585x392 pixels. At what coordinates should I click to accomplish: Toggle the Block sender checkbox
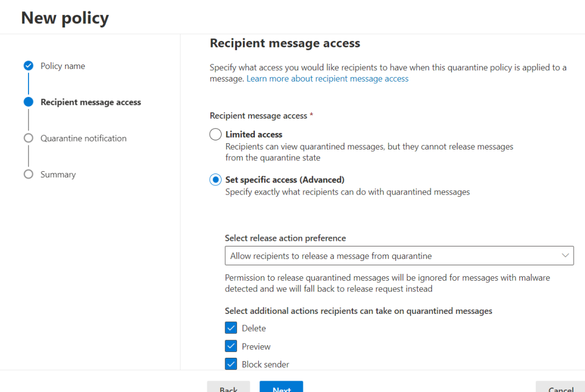point(231,364)
